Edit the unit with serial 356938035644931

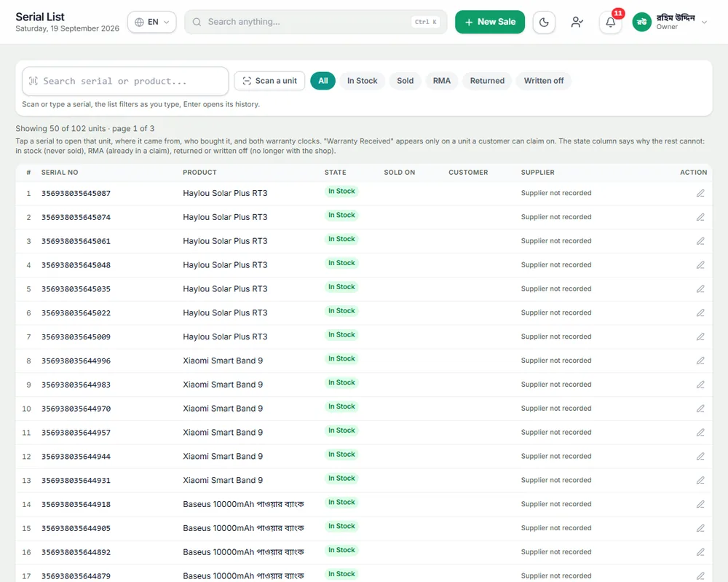(700, 480)
